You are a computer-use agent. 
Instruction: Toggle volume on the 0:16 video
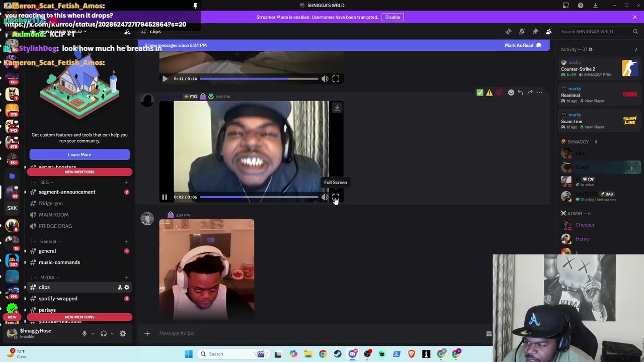pos(325,79)
